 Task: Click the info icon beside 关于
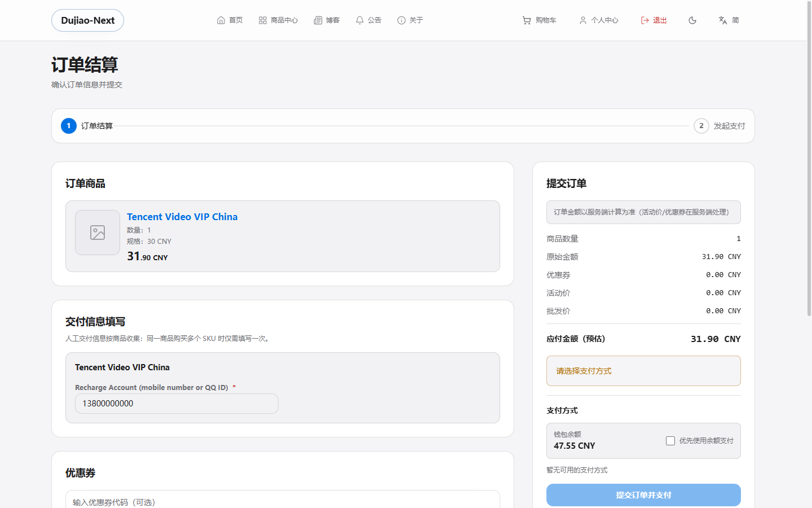pos(401,20)
